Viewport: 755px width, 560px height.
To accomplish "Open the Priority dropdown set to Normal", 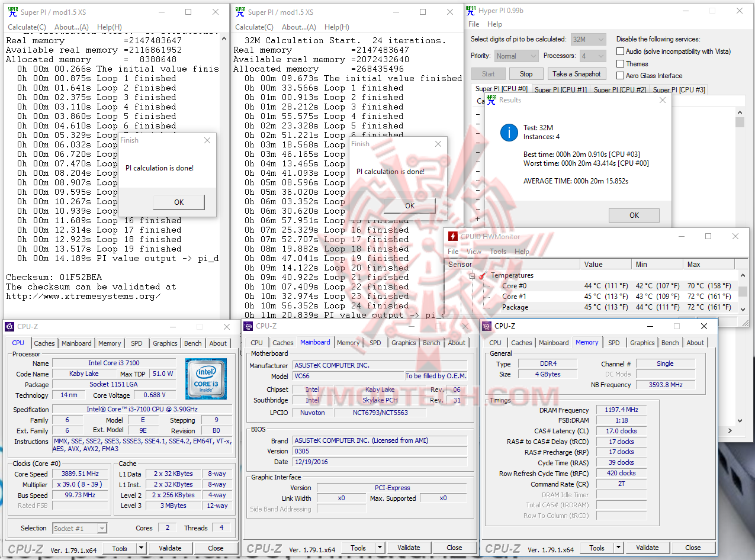I will tap(516, 56).
